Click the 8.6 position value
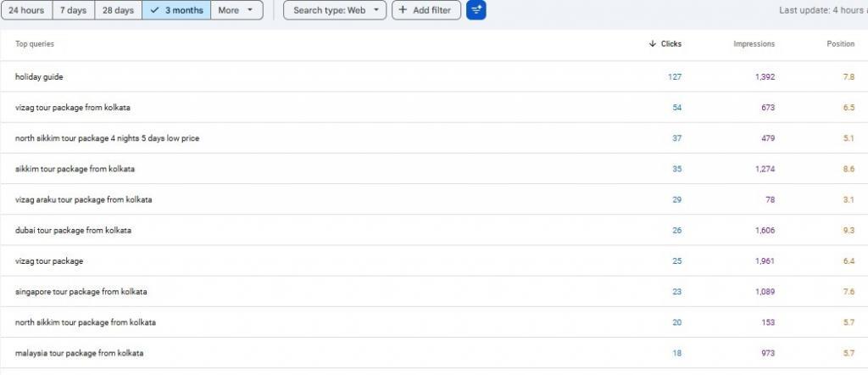868x375 pixels. click(849, 169)
